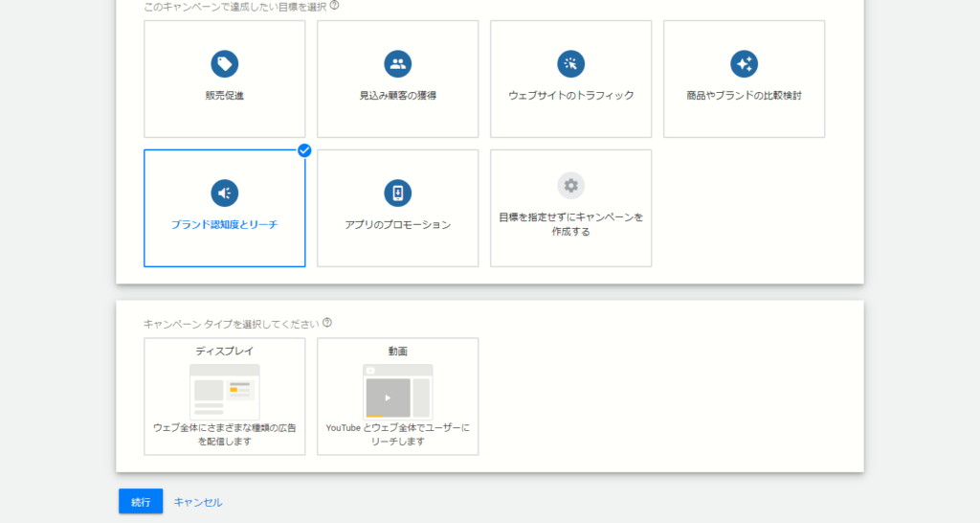Choose 商品やブランドの比較検討 label
This screenshot has height=523, width=980.
pos(744,96)
